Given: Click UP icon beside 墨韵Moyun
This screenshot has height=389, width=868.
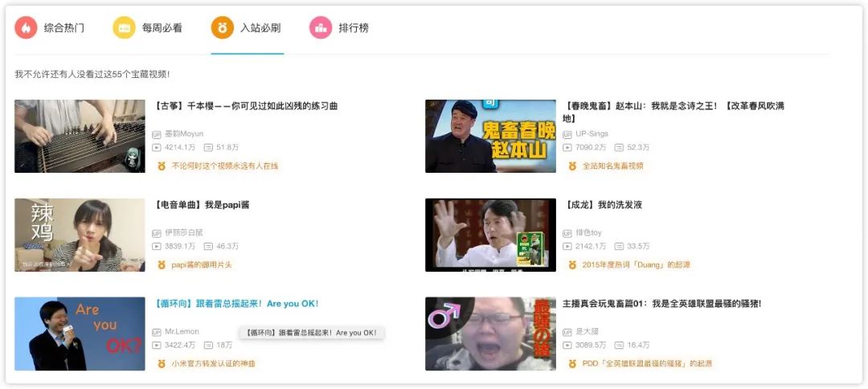Looking at the screenshot, I should click(157, 134).
